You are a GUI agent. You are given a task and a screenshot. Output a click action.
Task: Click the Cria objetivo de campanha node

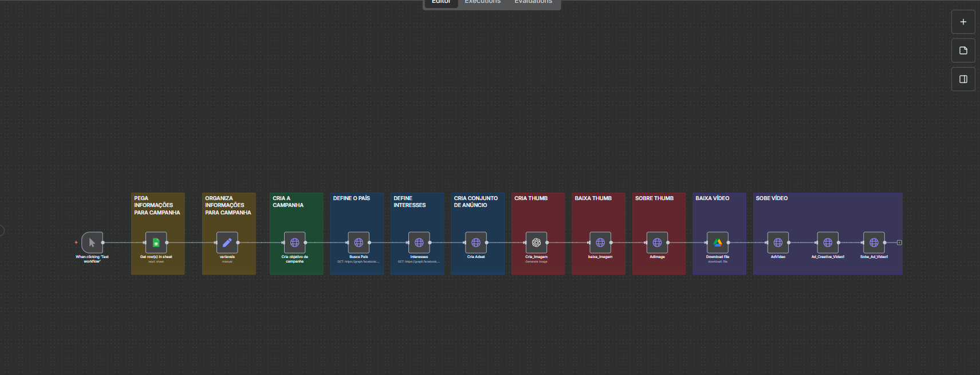294,243
